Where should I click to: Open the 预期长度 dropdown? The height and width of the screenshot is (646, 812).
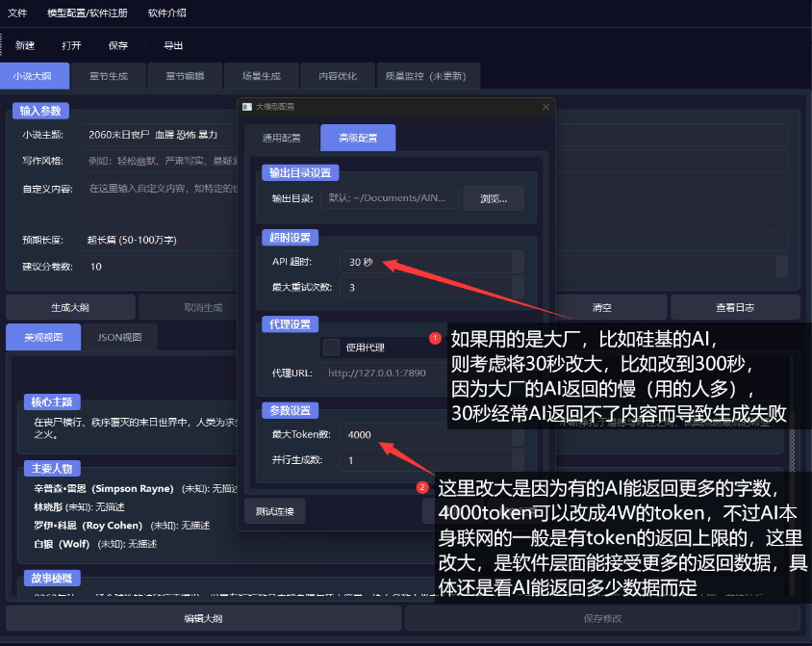tap(434, 240)
